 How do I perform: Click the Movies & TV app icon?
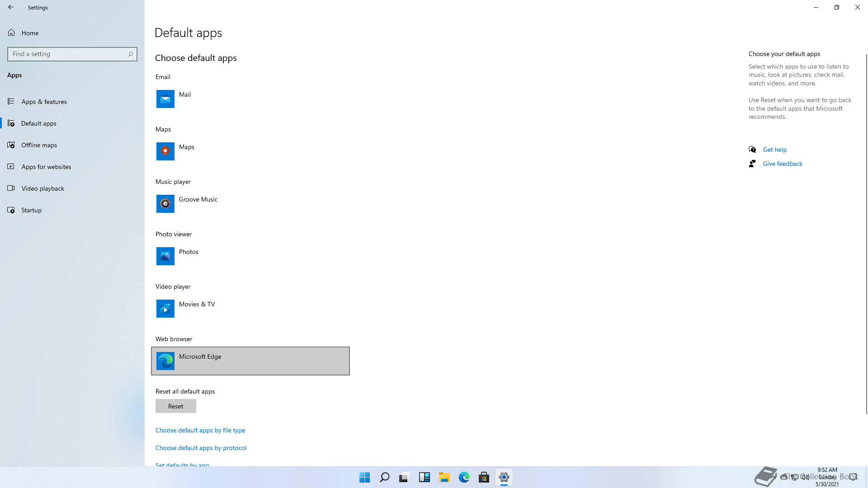tap(165, 309)
